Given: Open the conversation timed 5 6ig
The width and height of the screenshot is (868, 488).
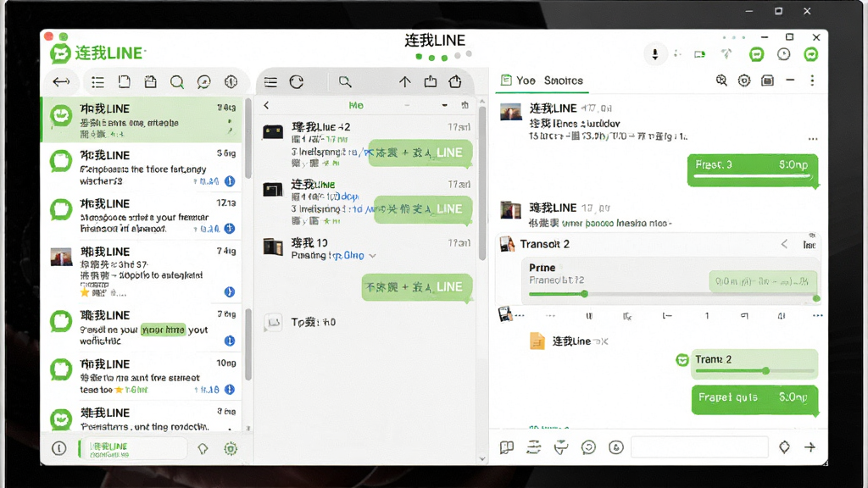Looking at the screenshot, I should point(142,167).
